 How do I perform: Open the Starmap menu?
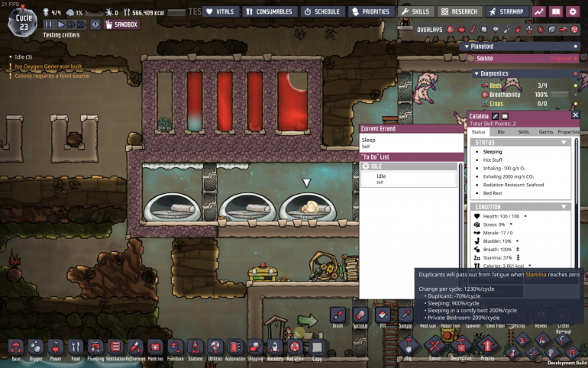507,11
